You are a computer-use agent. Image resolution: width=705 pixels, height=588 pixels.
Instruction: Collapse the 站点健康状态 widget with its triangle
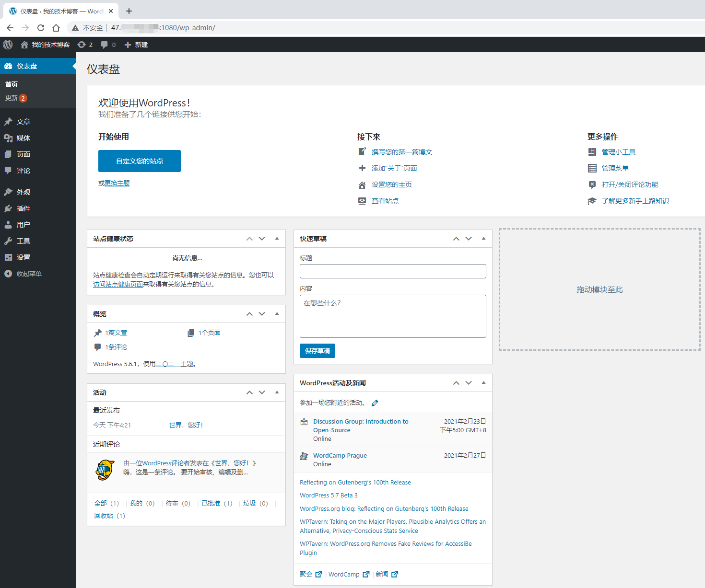277,238
